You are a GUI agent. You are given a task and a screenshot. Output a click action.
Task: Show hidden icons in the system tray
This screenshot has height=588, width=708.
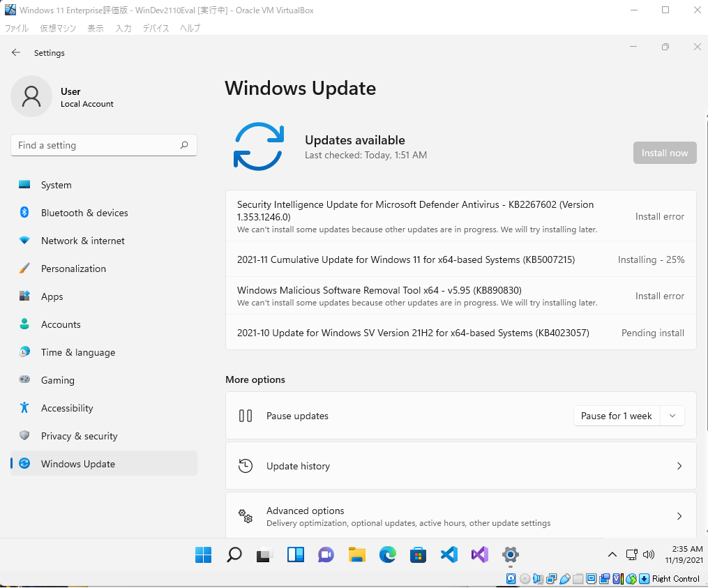click(x=612, y=555)
